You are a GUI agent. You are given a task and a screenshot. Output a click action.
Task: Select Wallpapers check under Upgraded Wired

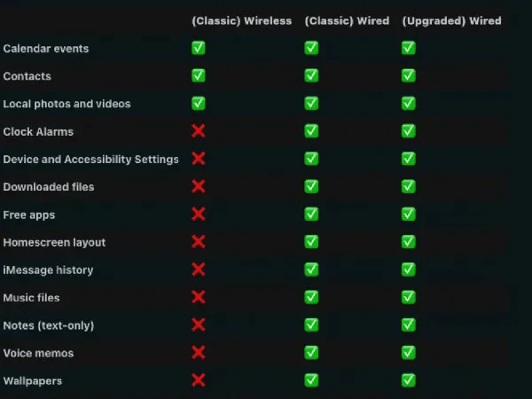(408, 380)
